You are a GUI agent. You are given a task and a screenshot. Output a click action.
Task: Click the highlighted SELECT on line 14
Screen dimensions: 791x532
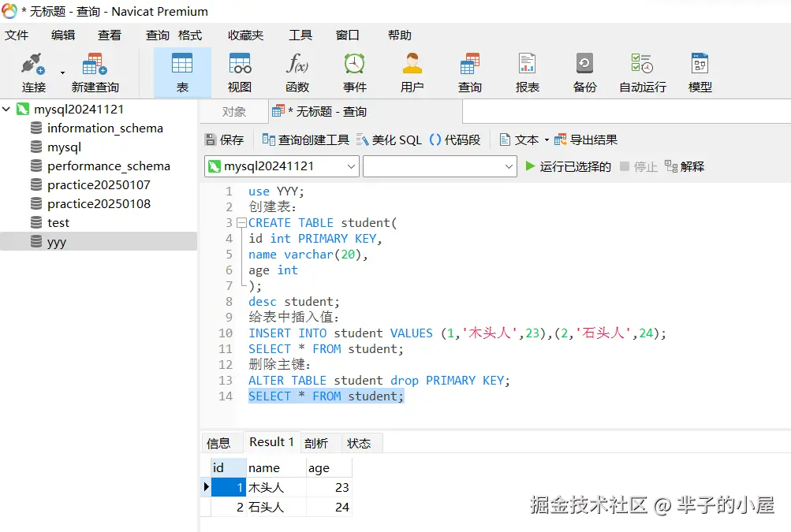pyautogui.click(x=326, y=396)
